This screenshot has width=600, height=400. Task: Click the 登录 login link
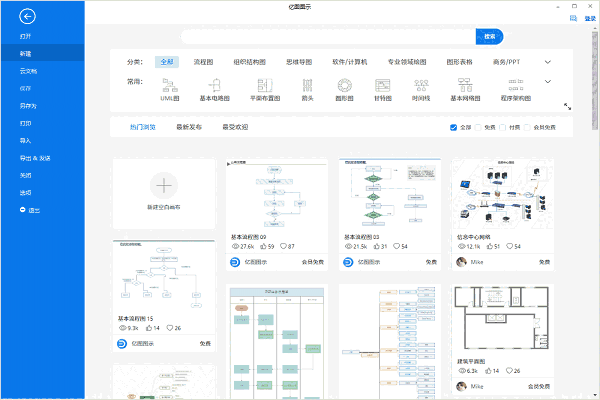[x=590, y=18]
